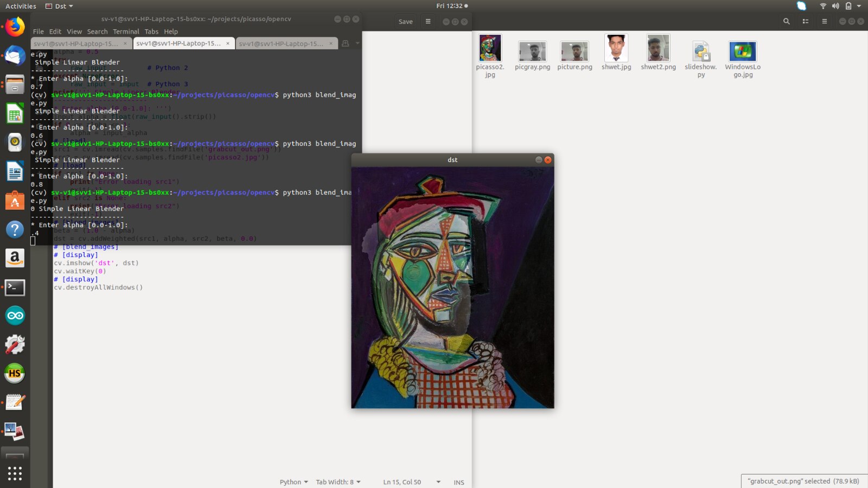Open Arduino IDE from the dock
This screenshot has width=868, height=488.
[15, 316]
